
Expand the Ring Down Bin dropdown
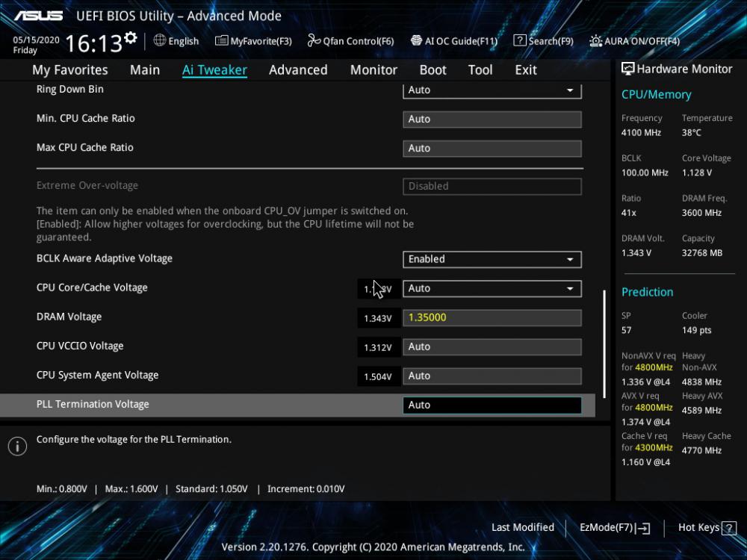coord(492,90)
